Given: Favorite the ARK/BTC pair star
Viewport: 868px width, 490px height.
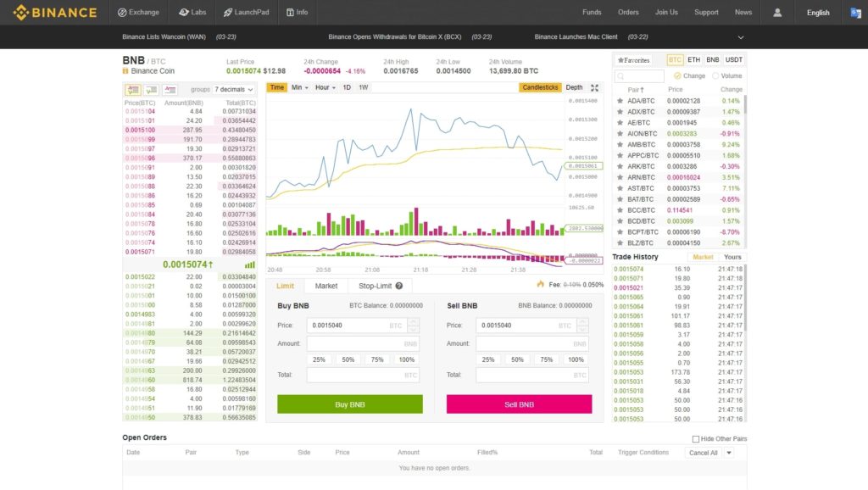Looking at the screenshot, I should 620,166.
